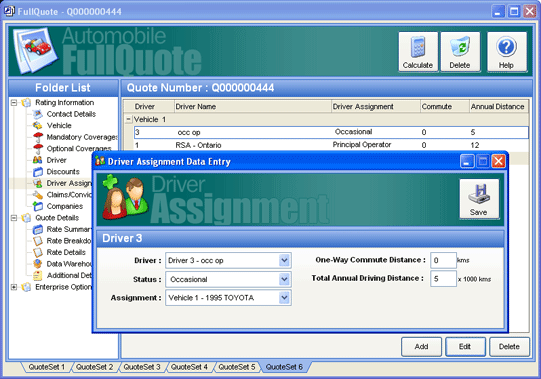Collapse the Quote Details tree node
The image size is (541, 379).
14,218
